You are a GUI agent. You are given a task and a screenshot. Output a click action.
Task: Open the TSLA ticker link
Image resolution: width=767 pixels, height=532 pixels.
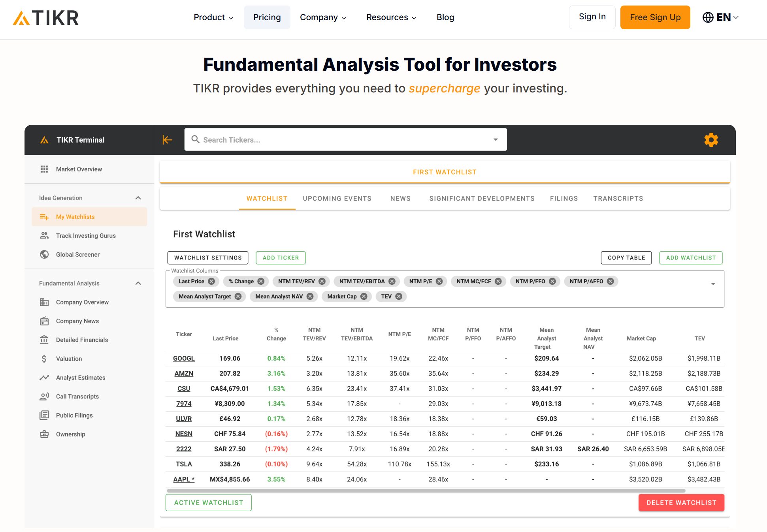[184, 464]
